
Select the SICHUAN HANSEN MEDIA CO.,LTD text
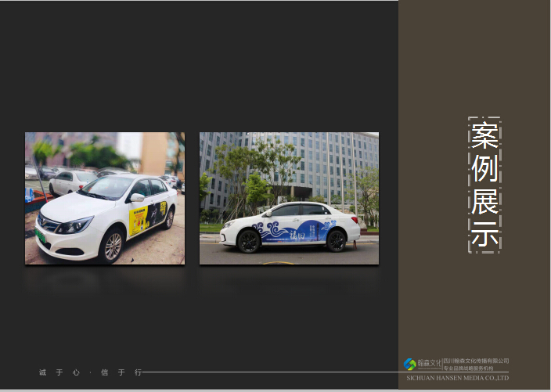tap(458, 378)
